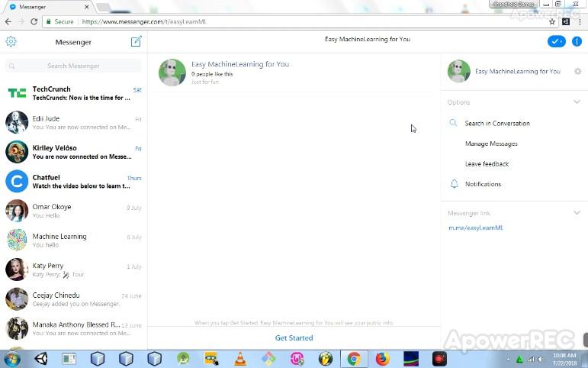The height and width of the screenshot is (368, 588).
Task: Select Manage Messages option
Action: (x=491, y=144)
